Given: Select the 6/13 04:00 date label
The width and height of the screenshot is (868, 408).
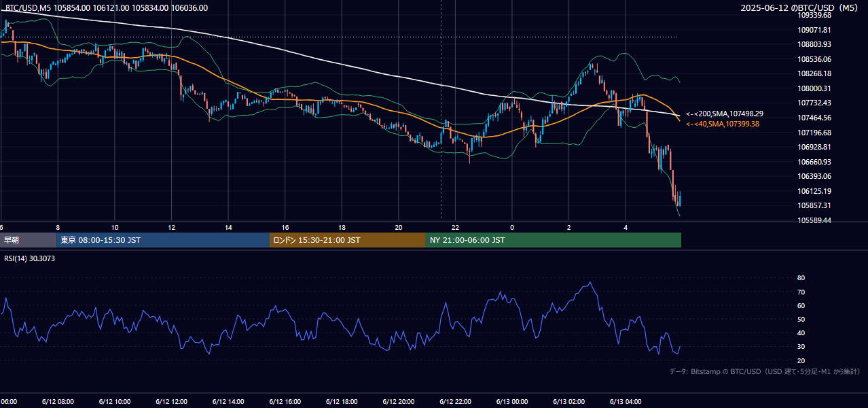Looking at the screenshot, I should (625, 401).
